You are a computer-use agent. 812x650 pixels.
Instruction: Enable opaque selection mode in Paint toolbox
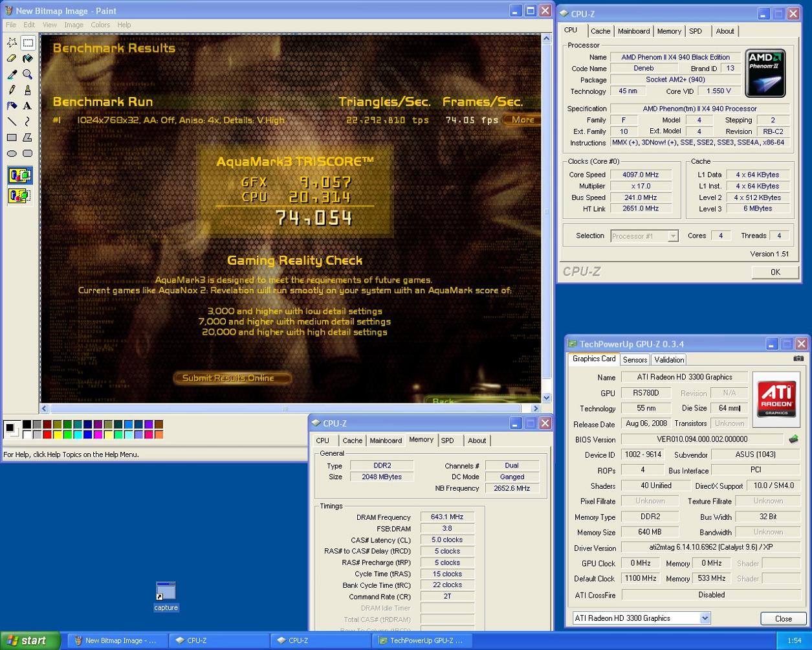tap(20, 175)
